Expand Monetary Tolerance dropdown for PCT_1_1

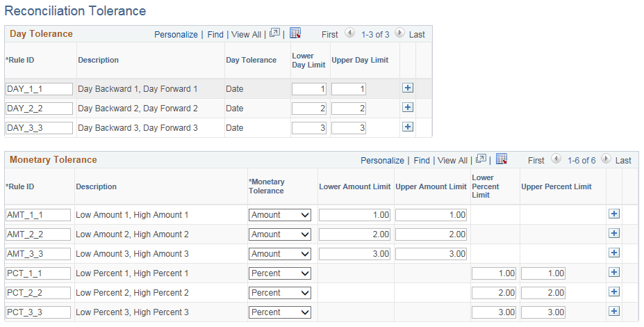point(280,273)
